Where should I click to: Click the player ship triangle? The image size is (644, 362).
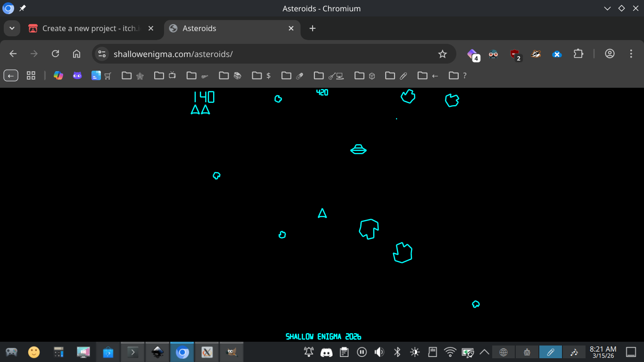(322, 214)
